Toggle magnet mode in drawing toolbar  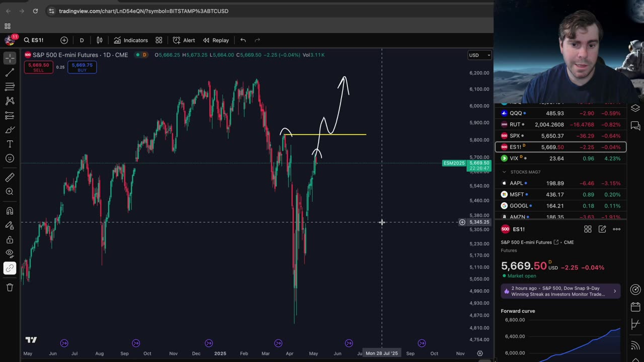tap(10, 211)
